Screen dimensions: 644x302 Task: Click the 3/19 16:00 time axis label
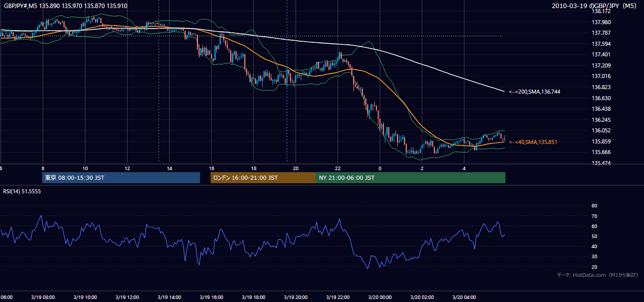pyautogui.click(x=211, y=297)
